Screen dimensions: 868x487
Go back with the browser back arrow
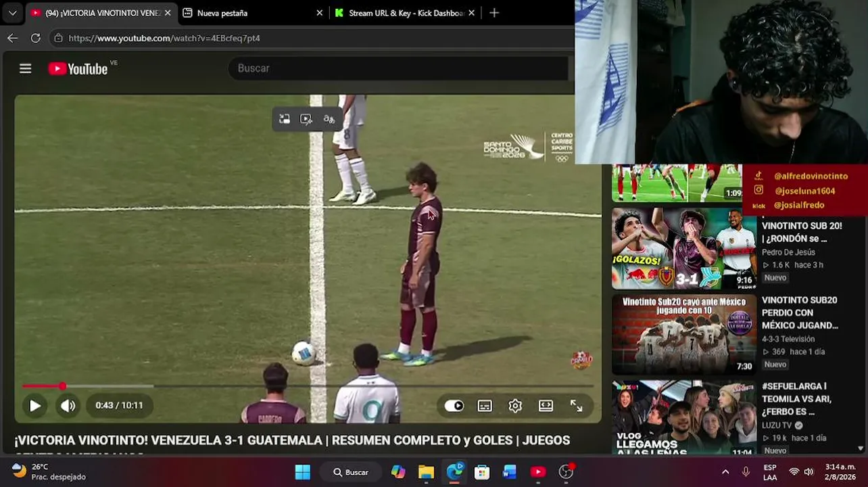point(13,38)
